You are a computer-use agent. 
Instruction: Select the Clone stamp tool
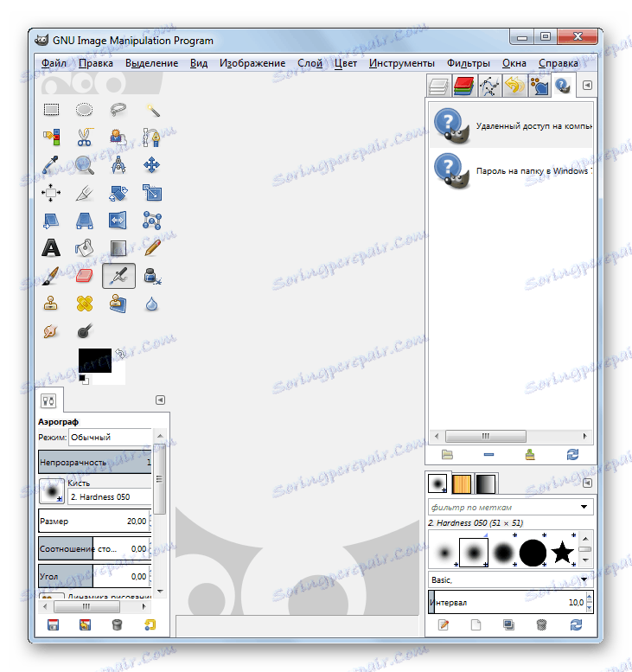click(51, 304)
